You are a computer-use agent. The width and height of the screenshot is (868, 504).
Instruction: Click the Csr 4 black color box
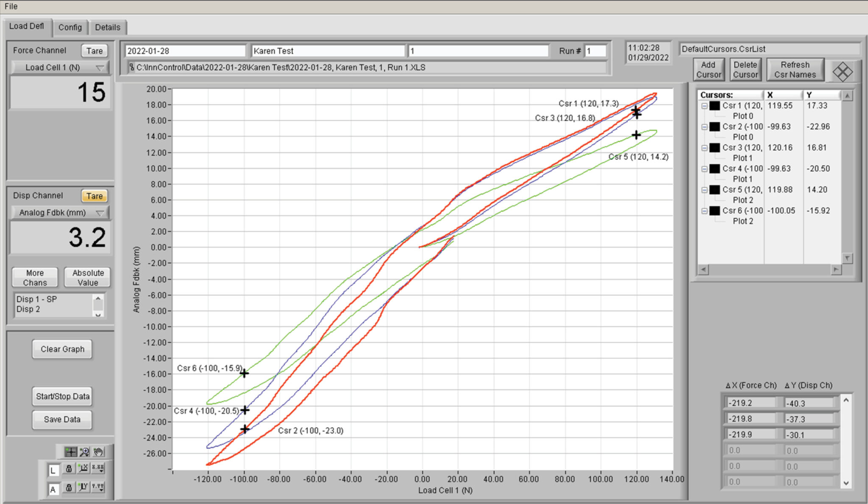[x=715, y=169]
